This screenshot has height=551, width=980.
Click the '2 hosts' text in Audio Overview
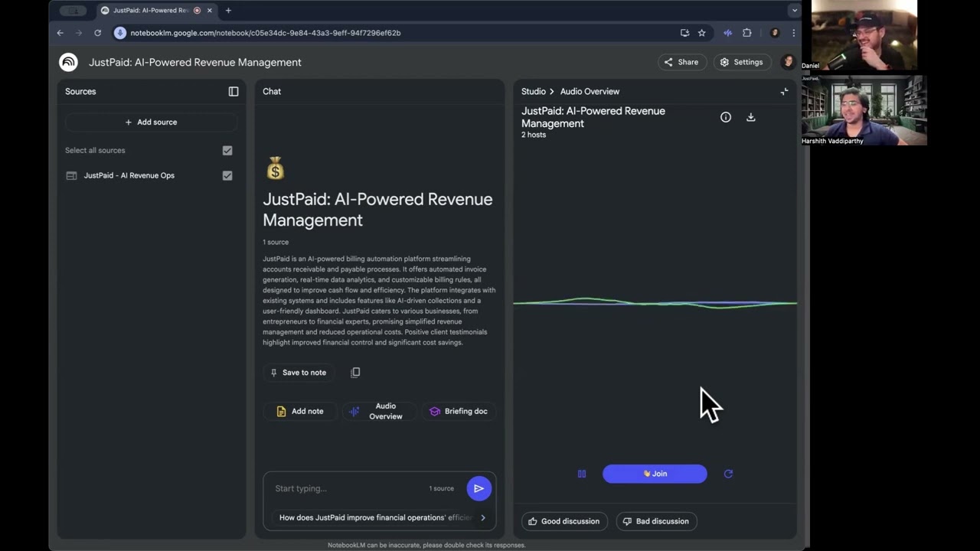pyautogui.click(x=534, y=135)
